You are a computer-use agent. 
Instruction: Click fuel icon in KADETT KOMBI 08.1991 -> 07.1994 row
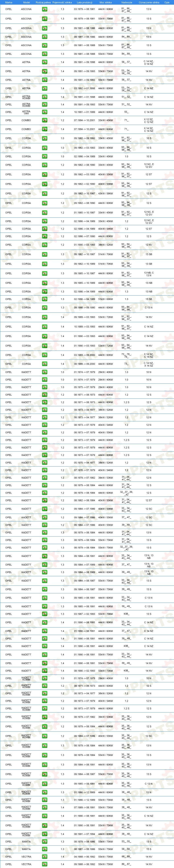[x=45, y=834]
